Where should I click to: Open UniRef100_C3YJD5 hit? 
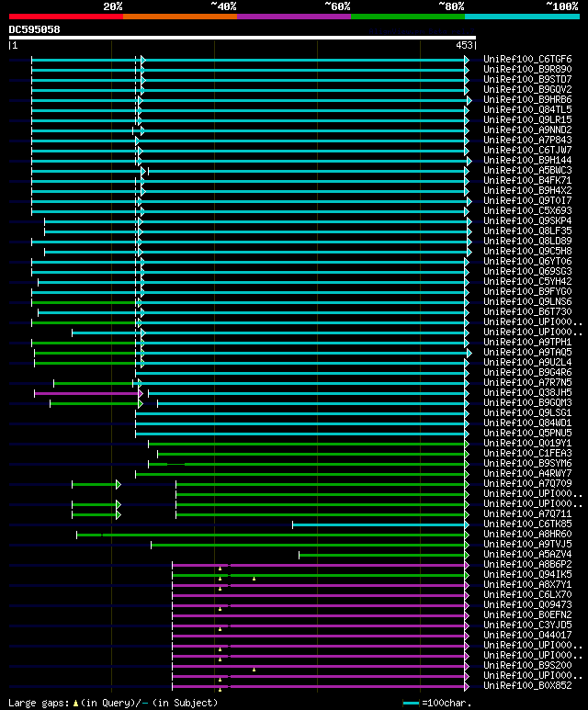tap(527, 625)
